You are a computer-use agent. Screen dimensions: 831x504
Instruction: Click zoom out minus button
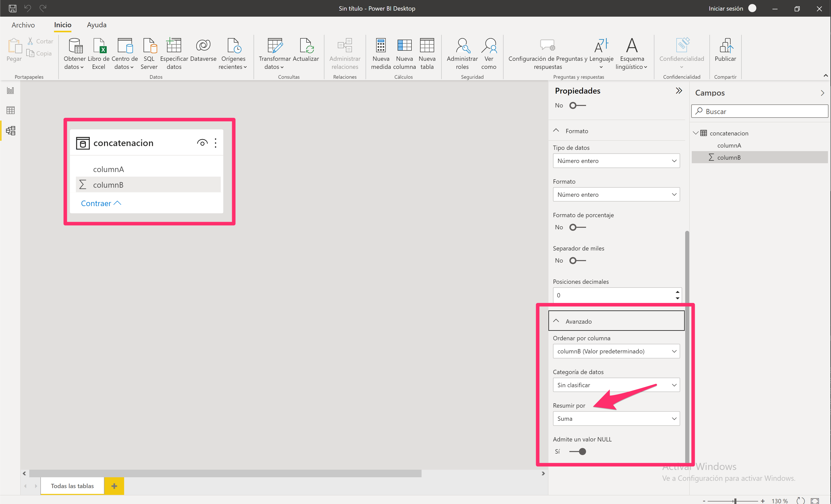pyautogui.click(x=704, y=501)
